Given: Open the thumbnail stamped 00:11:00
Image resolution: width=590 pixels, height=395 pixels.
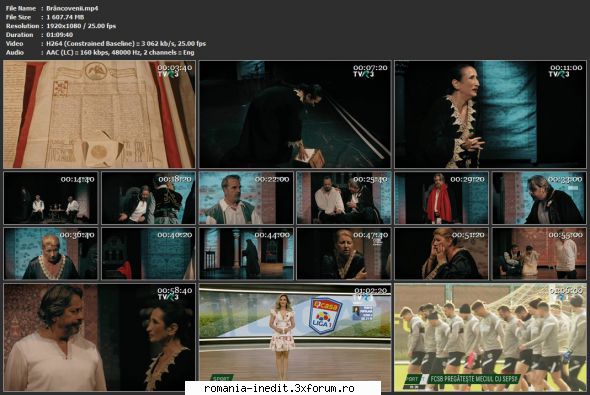Looking at the screenshot, I should 490,114.
